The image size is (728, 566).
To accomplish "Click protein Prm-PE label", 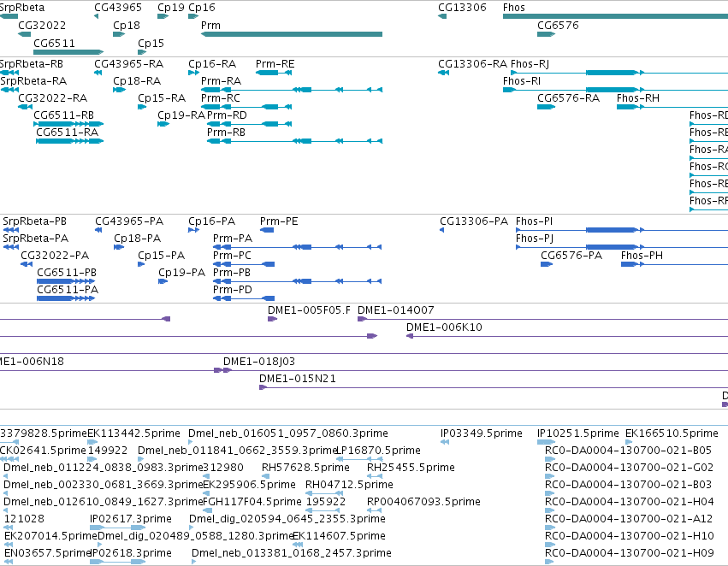I will 279,221.
